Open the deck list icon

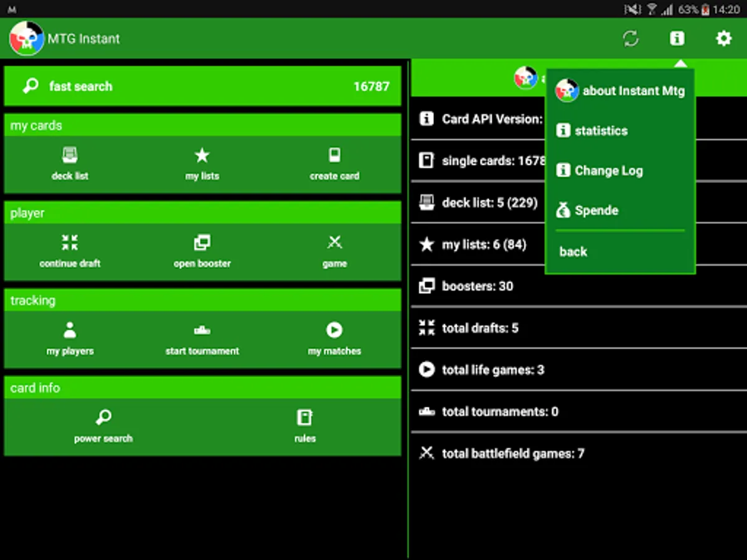point(70,155)
